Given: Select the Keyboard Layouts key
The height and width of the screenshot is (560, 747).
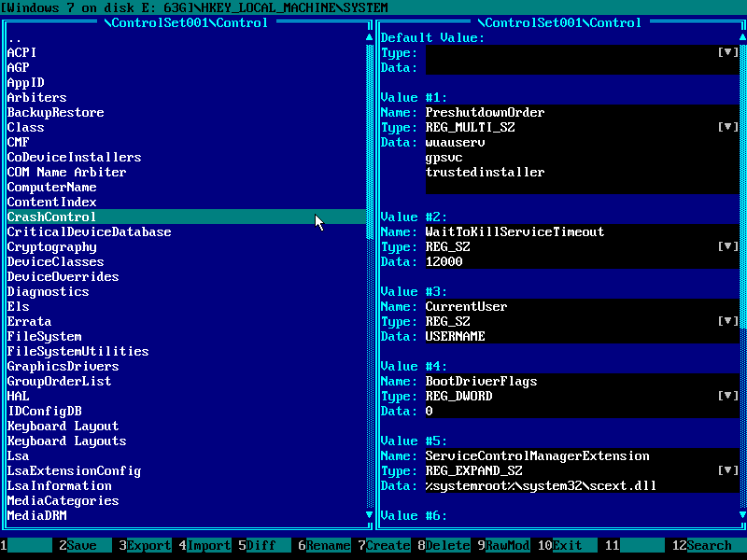Looking at the screenshot, I should pos(186,441).
